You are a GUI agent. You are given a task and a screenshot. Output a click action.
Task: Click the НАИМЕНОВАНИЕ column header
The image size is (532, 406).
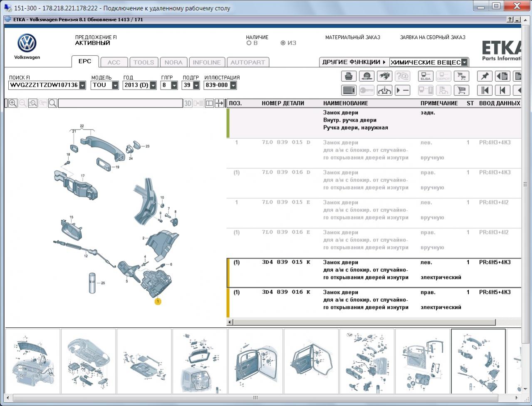(x=346, y=103)
